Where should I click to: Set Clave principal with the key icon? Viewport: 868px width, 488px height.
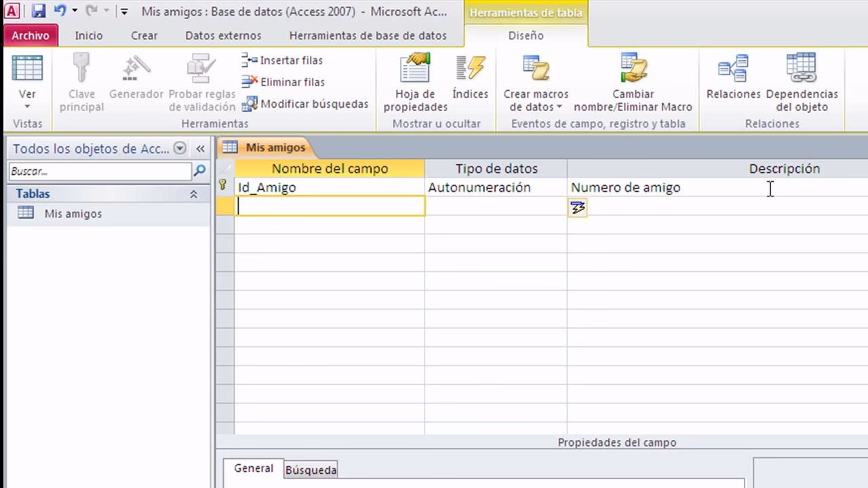[x=82, y=83]
